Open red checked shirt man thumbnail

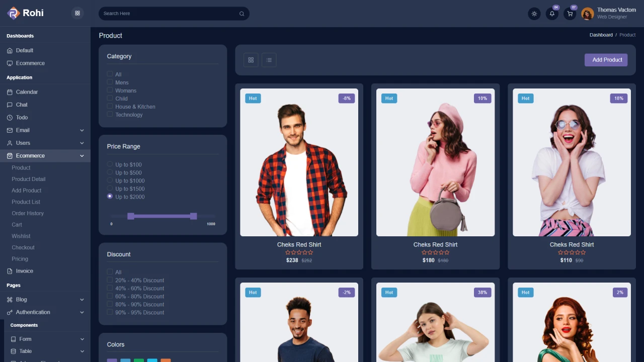(x=299, y=162)
